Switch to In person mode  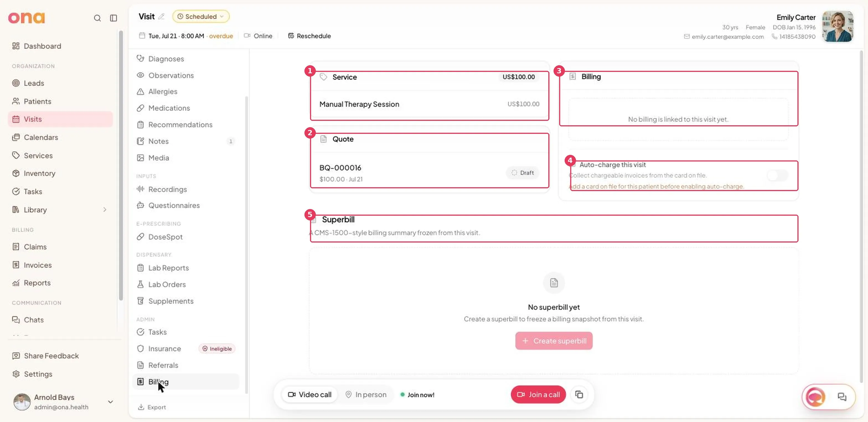(366, 394)
